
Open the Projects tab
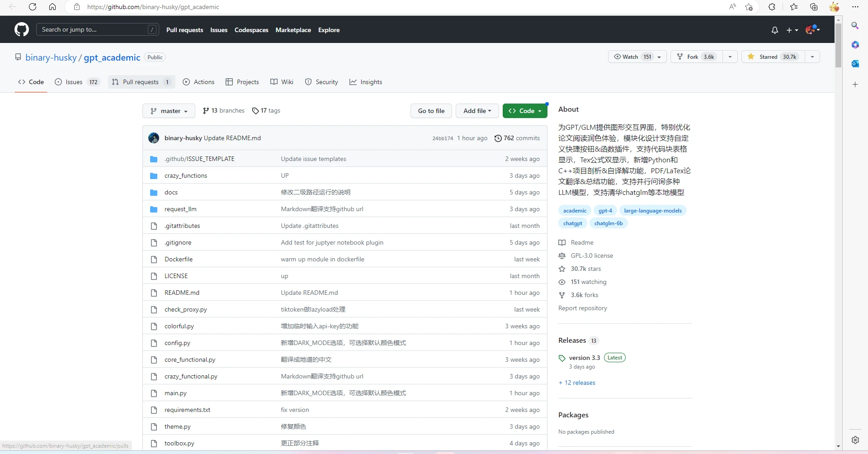click(242, 82)
